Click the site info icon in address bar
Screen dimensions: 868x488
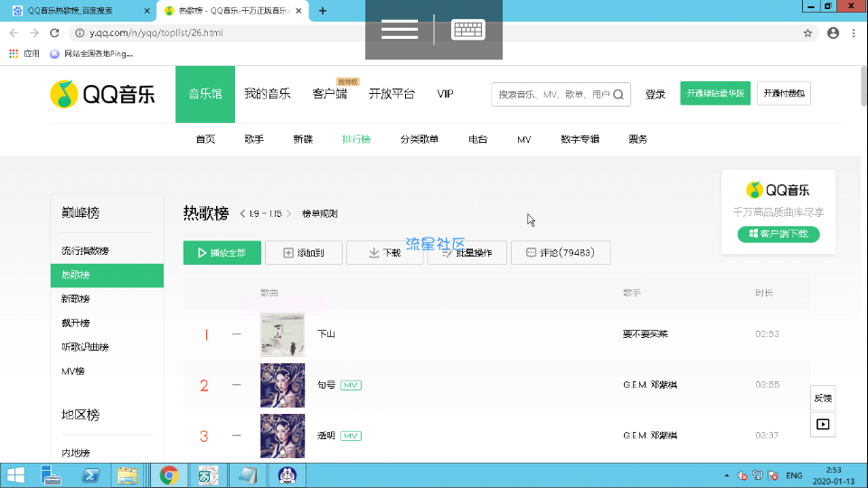pos(80,33)
